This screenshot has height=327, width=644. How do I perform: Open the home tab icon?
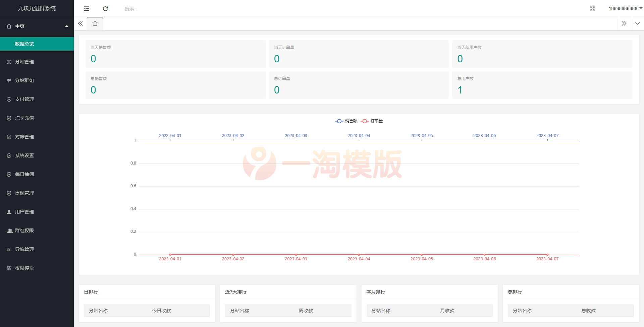click(x=95, y=23)
